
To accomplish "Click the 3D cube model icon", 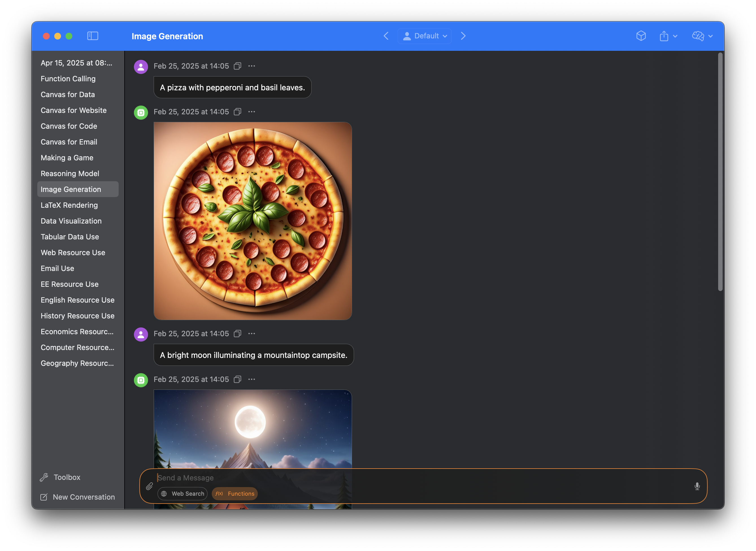I will point(641,36).
